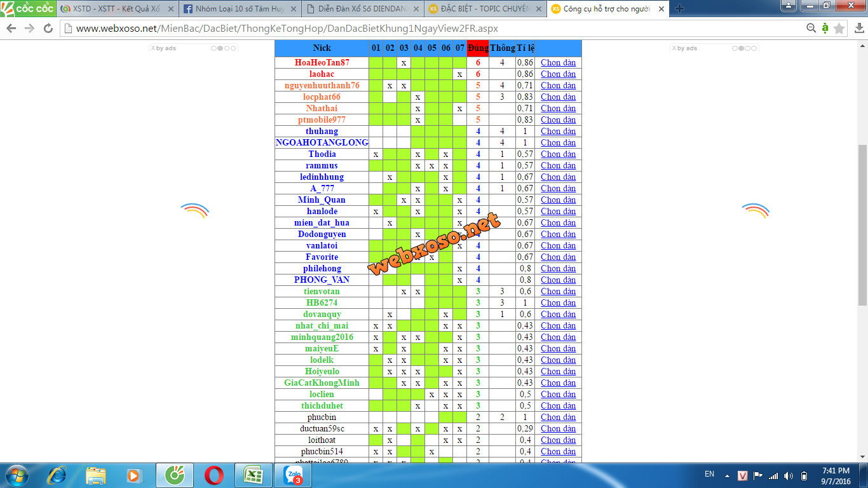Close the Công cụ hỗ trợ tab
This screenshot has width=868, height=488.
coord(661,9)
